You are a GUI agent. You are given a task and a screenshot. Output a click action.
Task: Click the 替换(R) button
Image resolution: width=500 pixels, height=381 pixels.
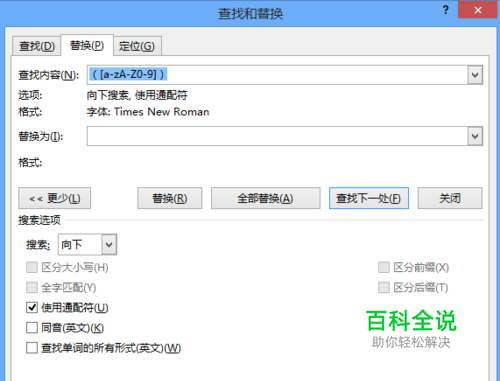[x=170, y=198]
